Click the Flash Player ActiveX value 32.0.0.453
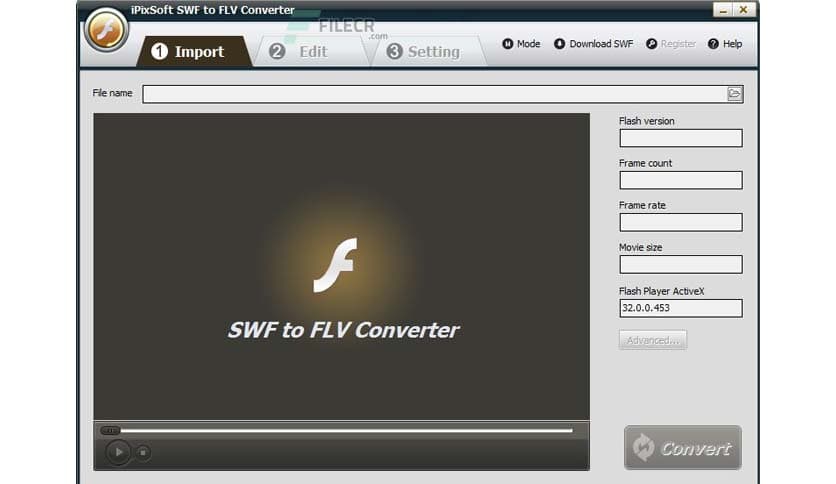The image size is (836, 484). click(681, 308)
